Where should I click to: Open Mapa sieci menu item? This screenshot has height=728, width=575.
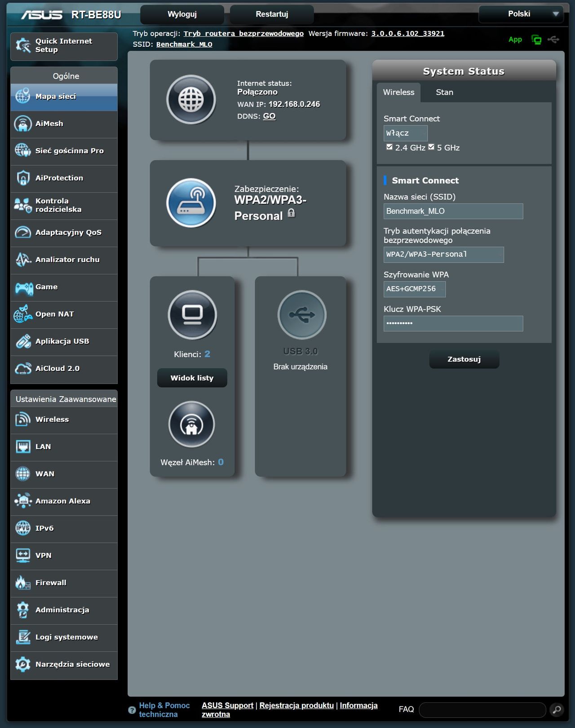click(x=64, y=97)
